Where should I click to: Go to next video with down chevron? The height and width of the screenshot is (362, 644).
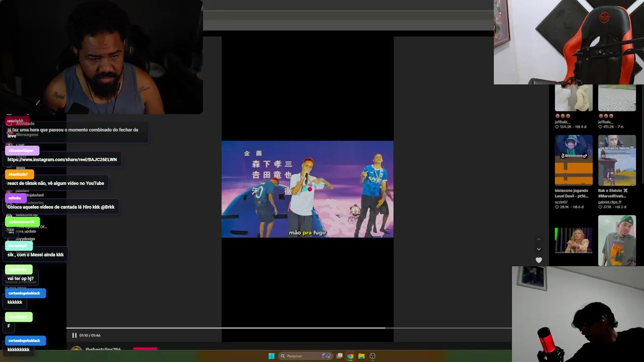539,249
